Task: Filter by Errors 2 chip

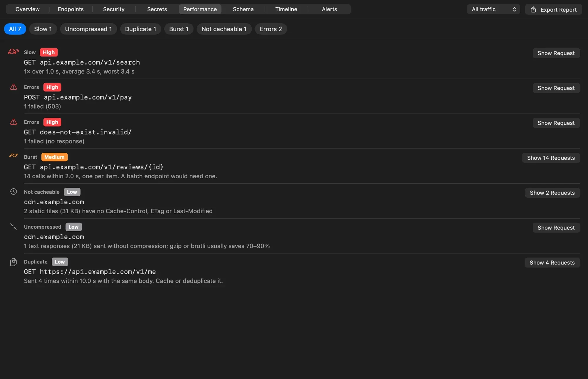Action: pos(271,29)
